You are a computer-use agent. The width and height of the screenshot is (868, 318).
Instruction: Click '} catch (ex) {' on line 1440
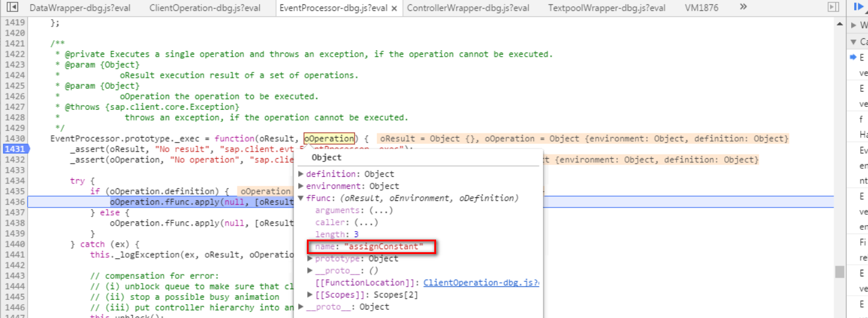point(104,244)
